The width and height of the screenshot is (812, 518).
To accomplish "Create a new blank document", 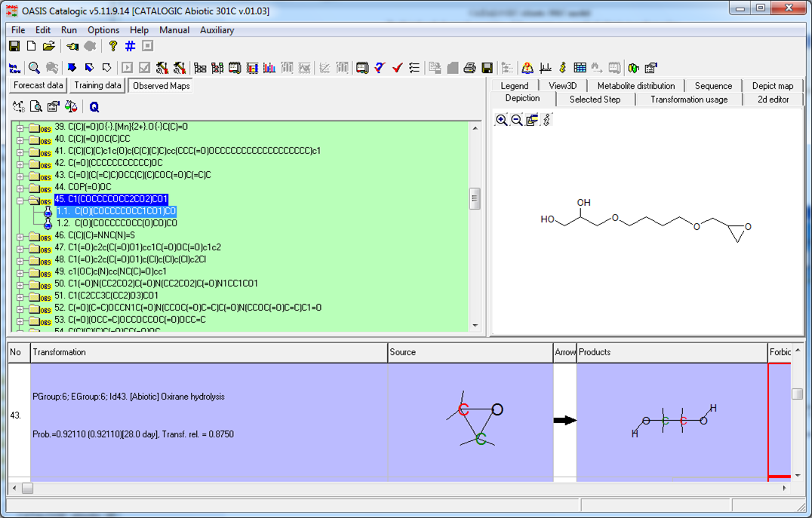I will 31,46.
